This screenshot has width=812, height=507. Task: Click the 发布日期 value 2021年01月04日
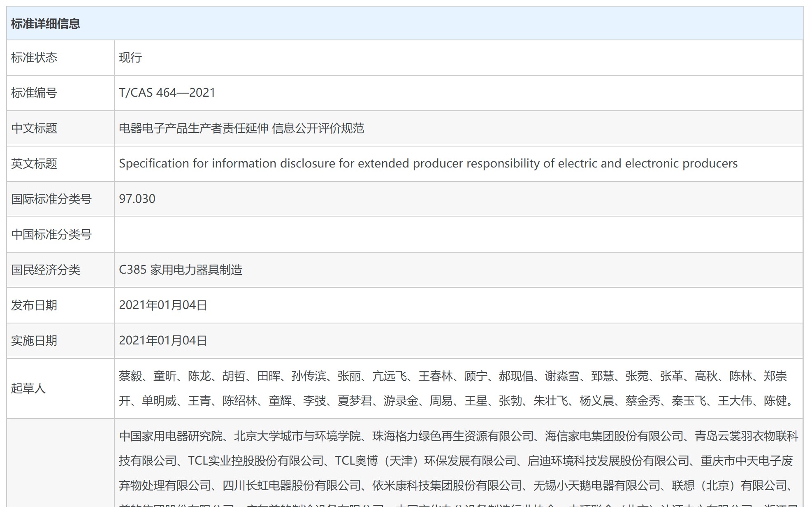(x=163, y=305)
